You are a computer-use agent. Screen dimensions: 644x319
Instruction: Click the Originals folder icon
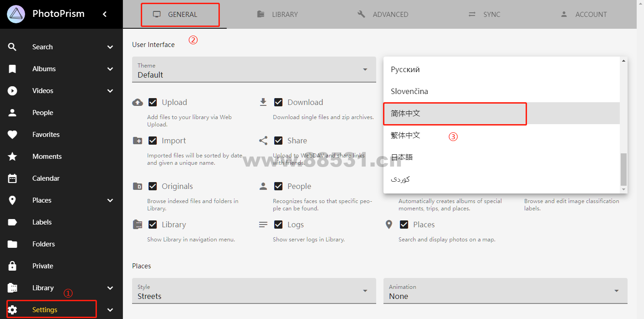pyautogui.click(x=138, y=186)
